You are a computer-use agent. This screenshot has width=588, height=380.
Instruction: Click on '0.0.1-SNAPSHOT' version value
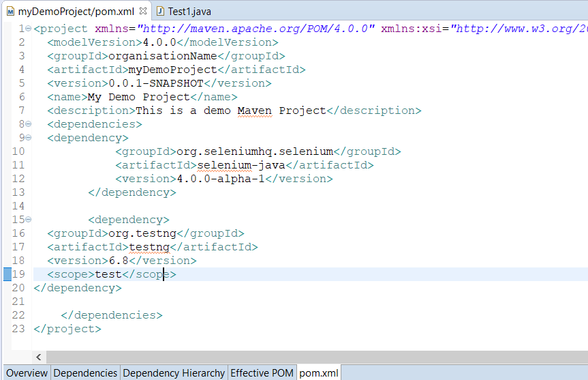[156, 83]
